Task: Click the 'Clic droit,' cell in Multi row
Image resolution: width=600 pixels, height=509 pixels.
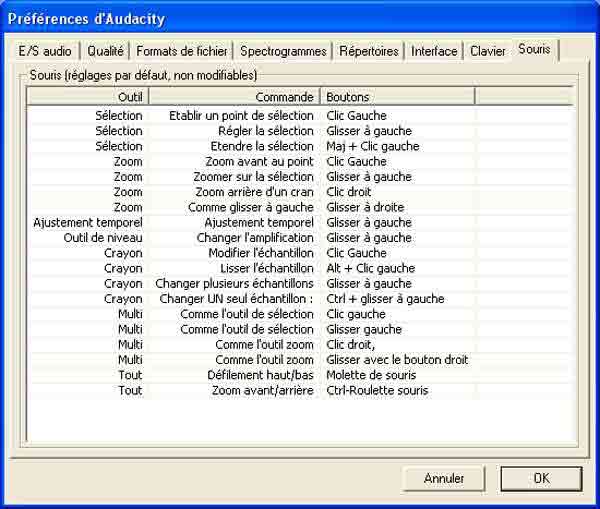Action: (351, 345)
